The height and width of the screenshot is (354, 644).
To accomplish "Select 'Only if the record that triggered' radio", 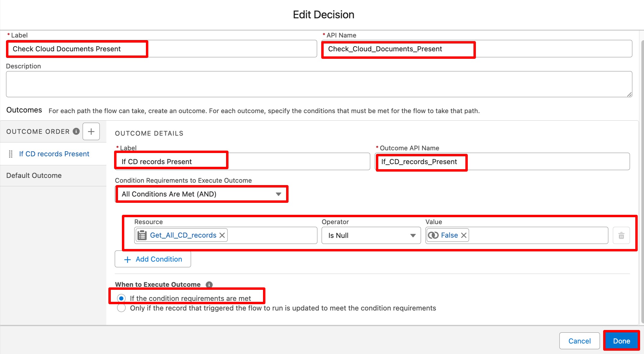I will (121, 308).
